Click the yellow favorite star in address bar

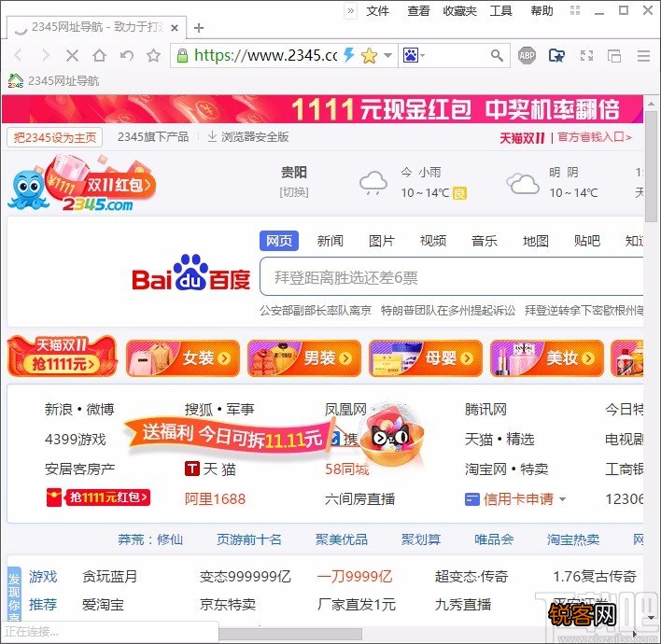370,55
